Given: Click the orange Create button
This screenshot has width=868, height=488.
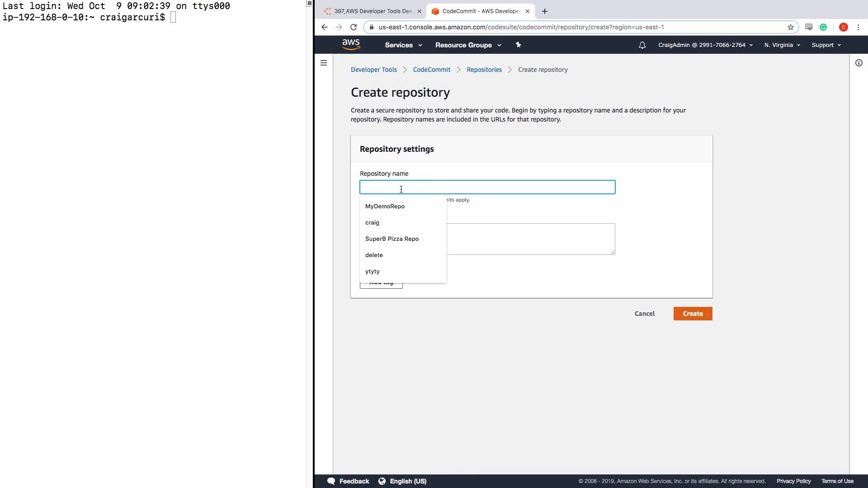Looking at the screenshot, I should point(693,314).
